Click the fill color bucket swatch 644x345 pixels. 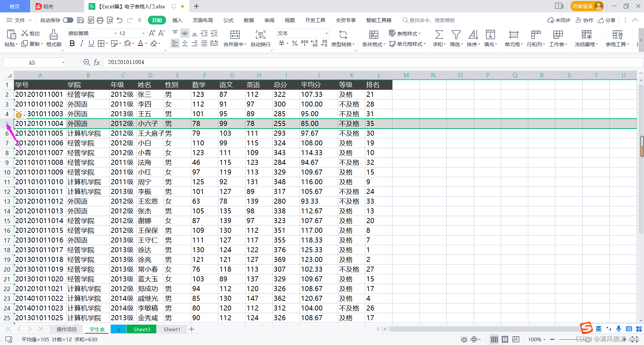pyautogui.click(x=127, y=44)
